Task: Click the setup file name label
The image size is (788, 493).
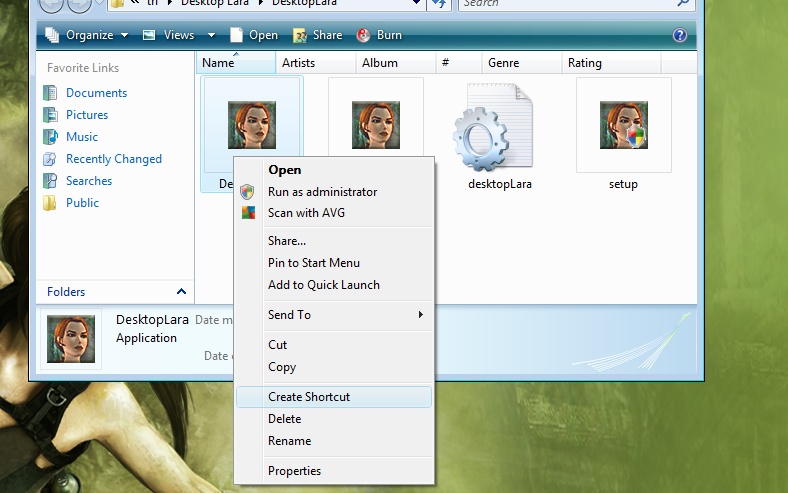Action: pyautogui.click(x=623, y=184)
